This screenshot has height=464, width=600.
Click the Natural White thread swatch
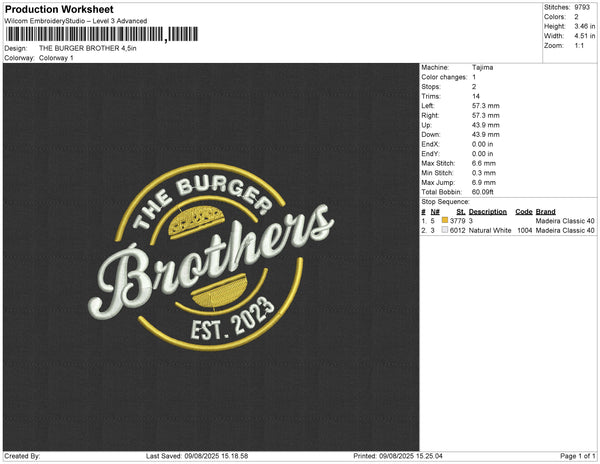point(445,230)
